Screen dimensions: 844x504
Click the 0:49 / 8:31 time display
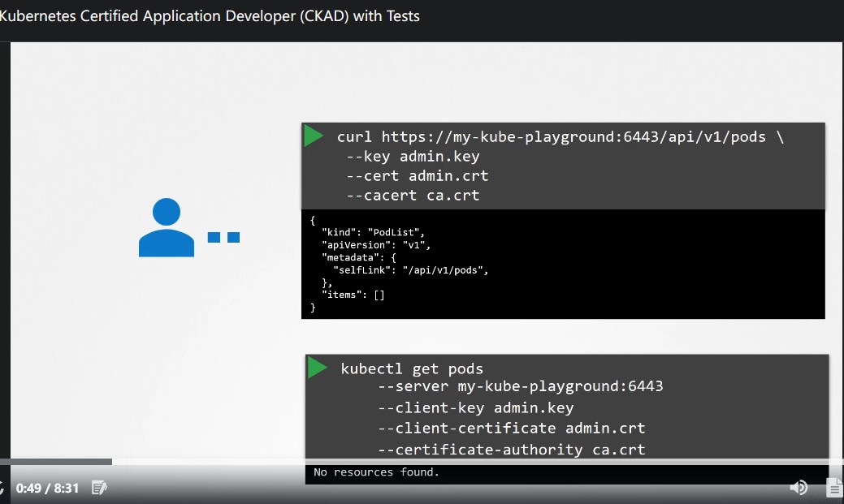(47, 489)
